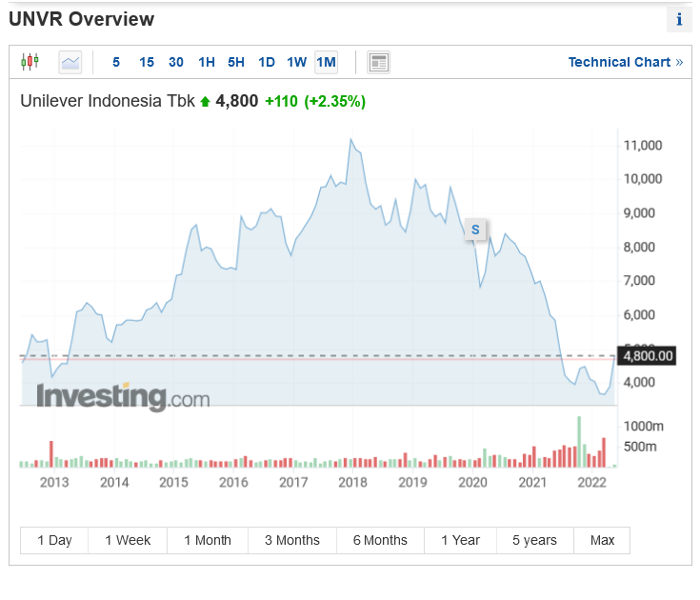
Task: Select the 1D interval
Action: pyautogui.click(x=267, y=62)
